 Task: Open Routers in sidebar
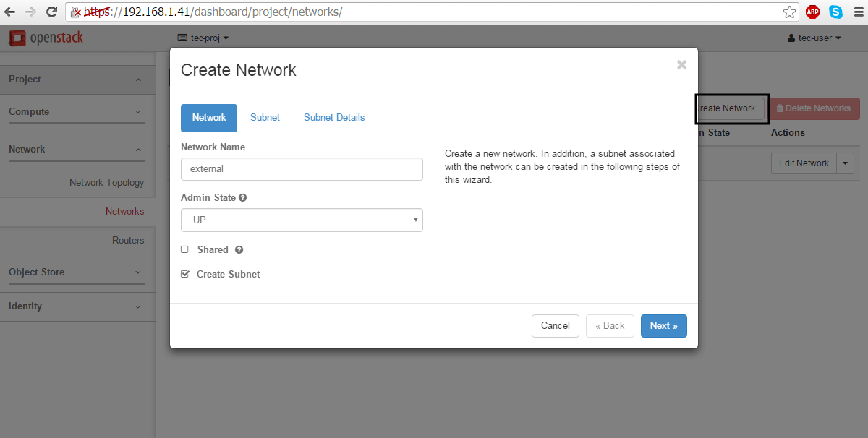pyautogui.click(x=128, y=241)
